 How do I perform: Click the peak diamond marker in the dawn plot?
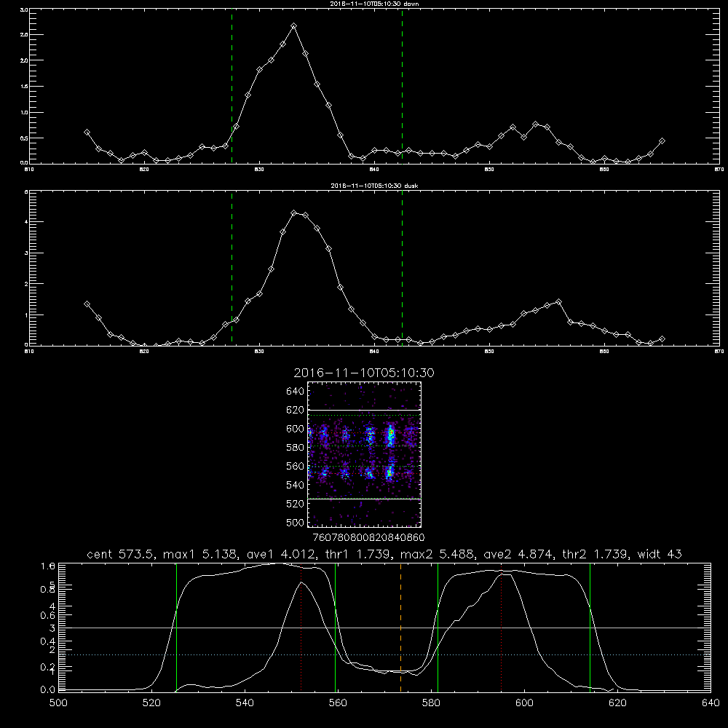(293, 26)
